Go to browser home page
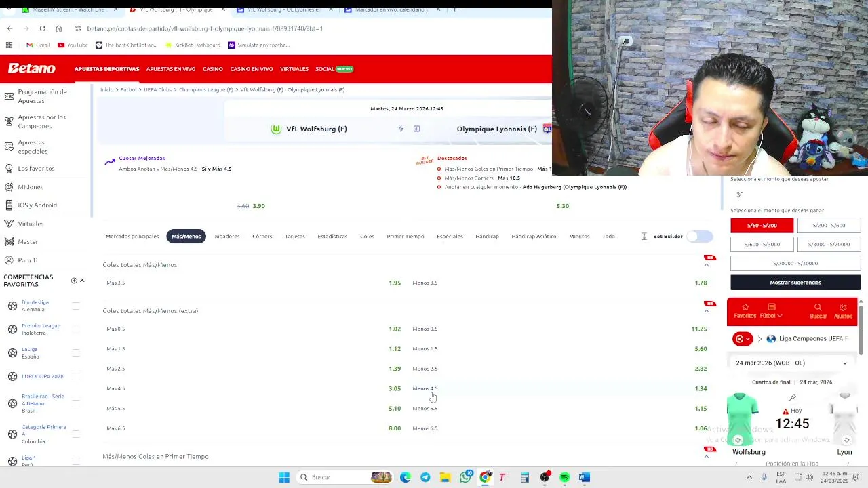 pyautogui.click(x=59, y=28)
